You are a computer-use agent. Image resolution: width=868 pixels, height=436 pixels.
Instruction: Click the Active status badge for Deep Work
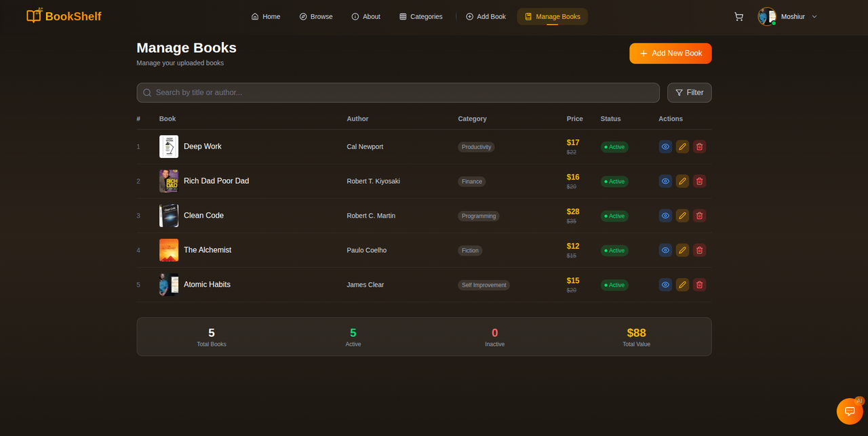click(614, 146)
